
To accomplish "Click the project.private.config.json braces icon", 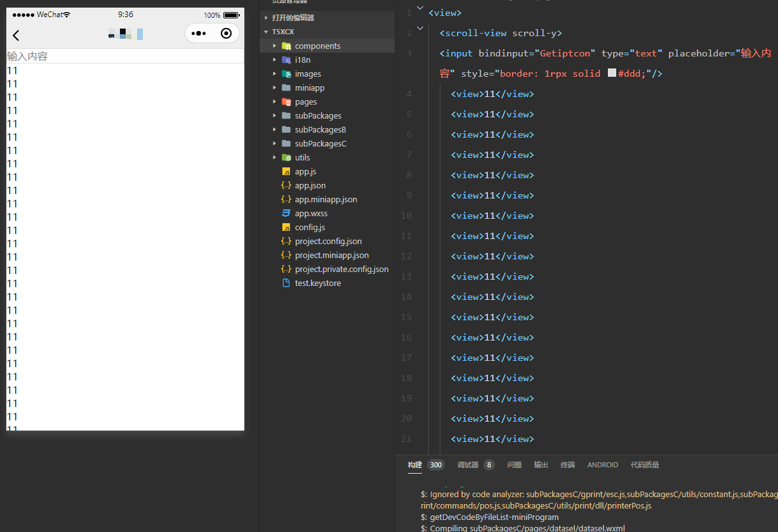I will 286,269.
